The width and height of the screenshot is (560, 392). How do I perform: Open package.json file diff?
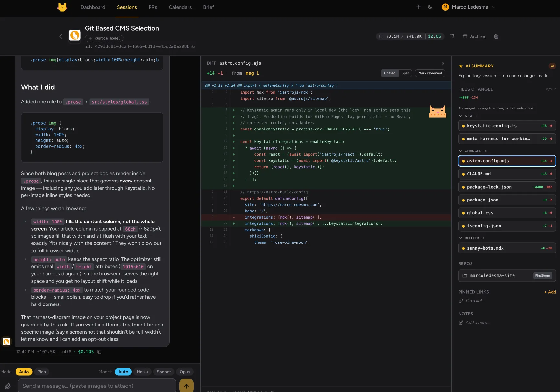(x=507, y=200)
